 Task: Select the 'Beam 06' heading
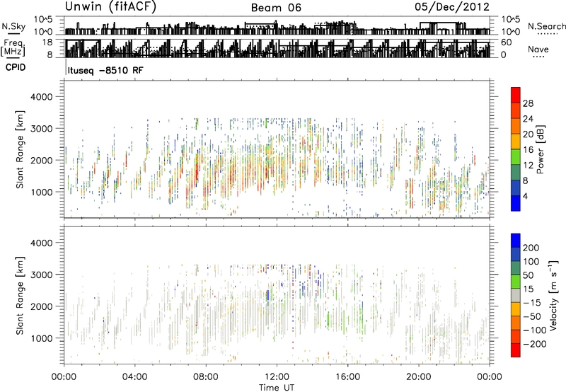tap(276, 8)
